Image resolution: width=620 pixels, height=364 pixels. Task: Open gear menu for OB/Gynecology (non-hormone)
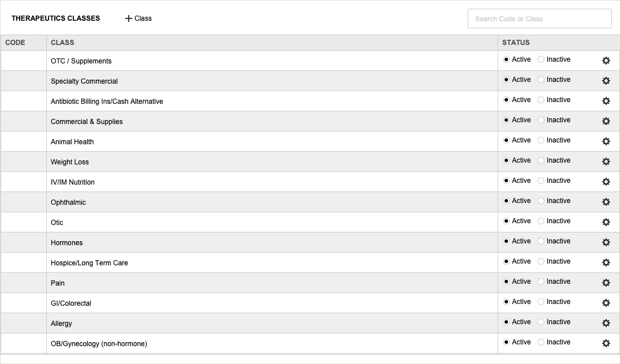pyautogui.click(x=606, y=343)
